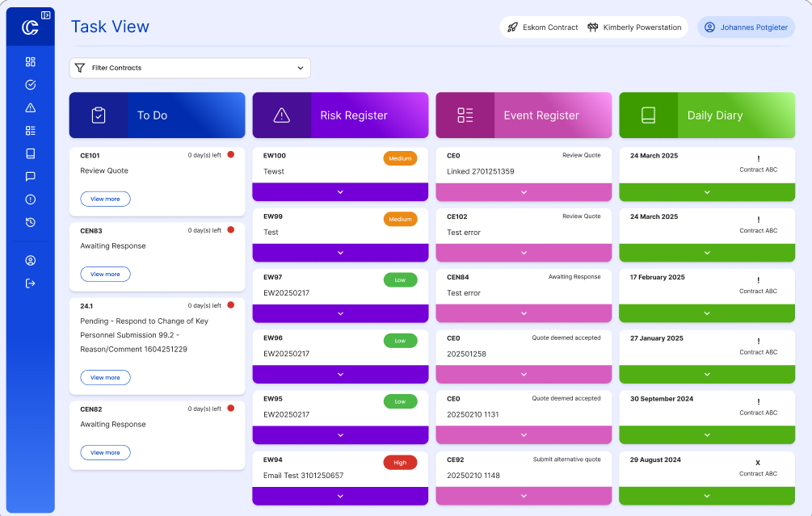Viewport: 812px width, 516px height.
Task: Open the daily diary book sidebar icon
Action: click(x=31, y=153)
